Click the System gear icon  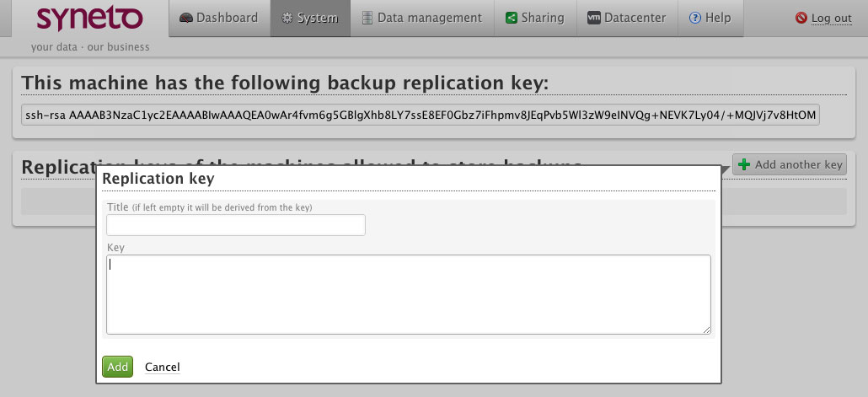point(287,18)
